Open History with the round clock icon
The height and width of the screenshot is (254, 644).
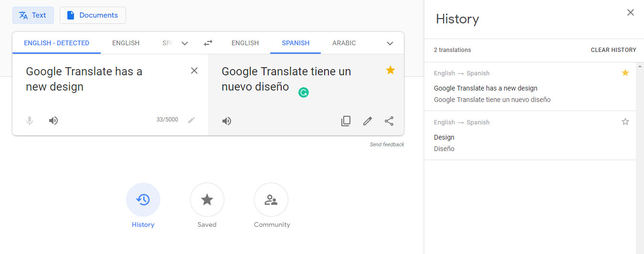point(143,200)
